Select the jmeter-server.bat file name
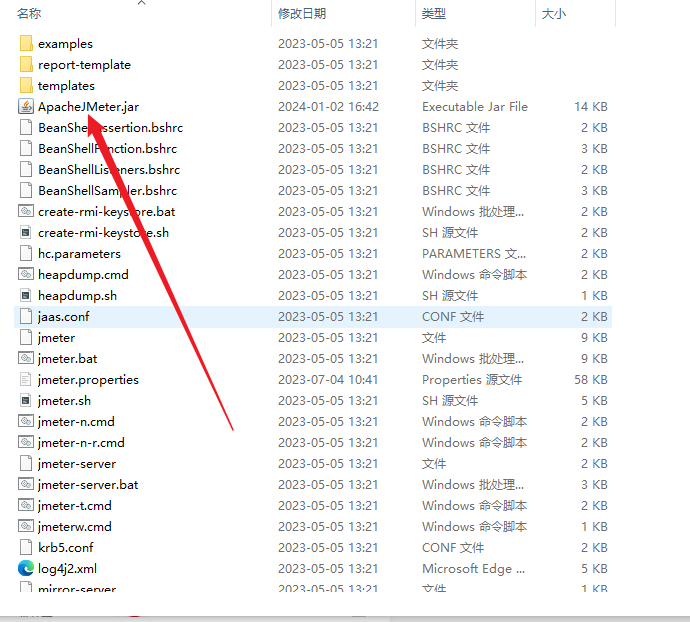Viewport: 690px width, 622px height. [88, 485]
